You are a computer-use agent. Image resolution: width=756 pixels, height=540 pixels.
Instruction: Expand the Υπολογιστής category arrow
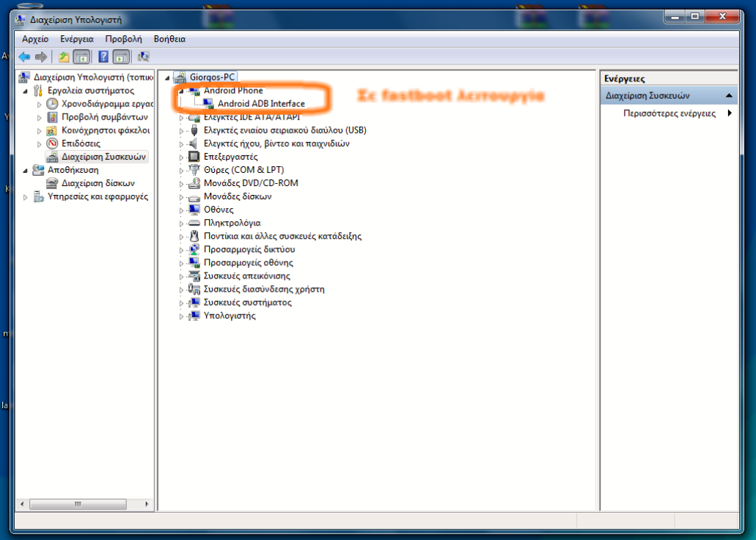pyautogui.click(x=181, y=317)
